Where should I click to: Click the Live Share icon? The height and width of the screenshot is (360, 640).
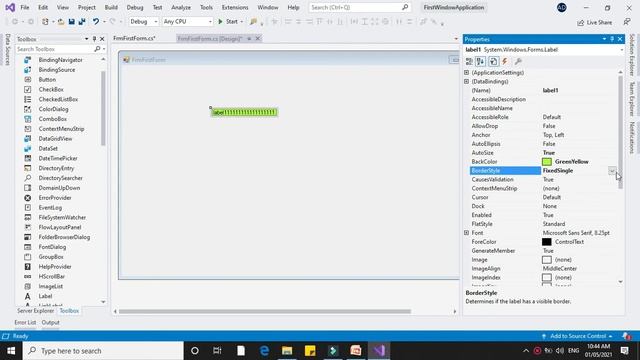pos(580,22)
